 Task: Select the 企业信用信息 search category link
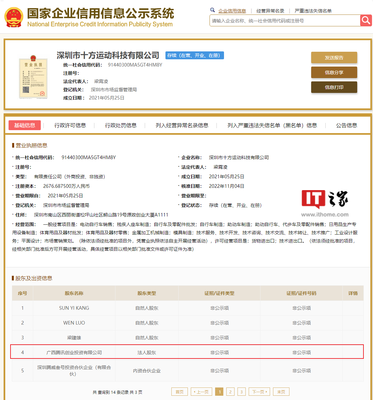click(232, 11)
